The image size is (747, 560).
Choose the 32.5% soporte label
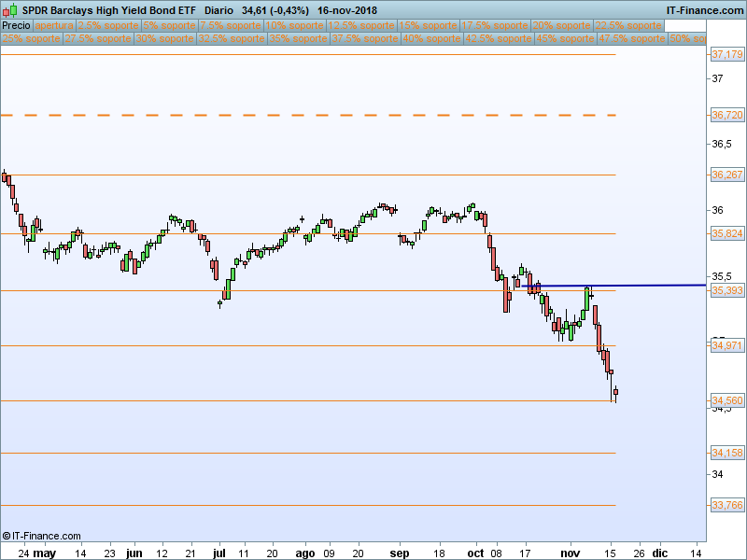tap(232, 38)
